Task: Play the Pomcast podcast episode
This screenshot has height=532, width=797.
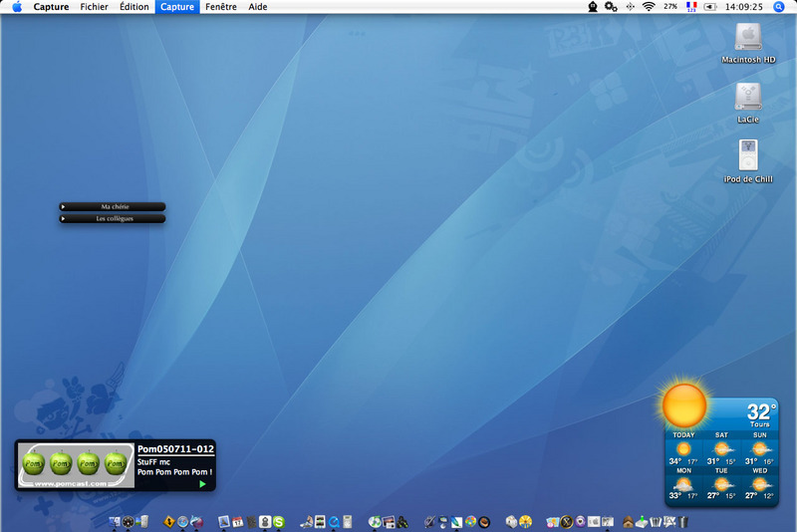Action: point(202,483)
